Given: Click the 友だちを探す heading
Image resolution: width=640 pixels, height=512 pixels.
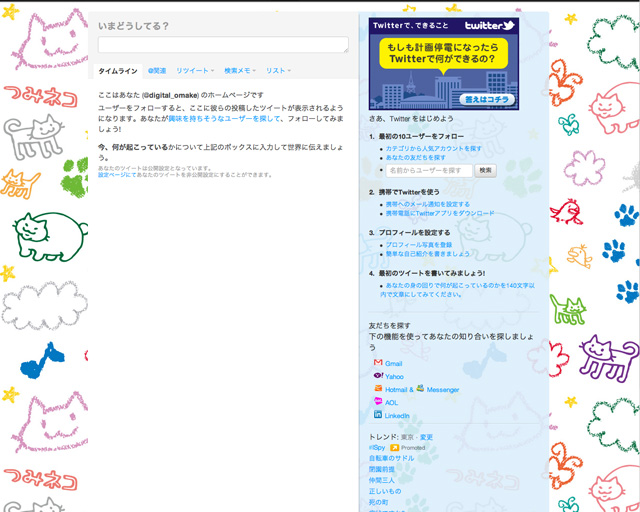Looking at the screenshot, I should tap(389, 325).
